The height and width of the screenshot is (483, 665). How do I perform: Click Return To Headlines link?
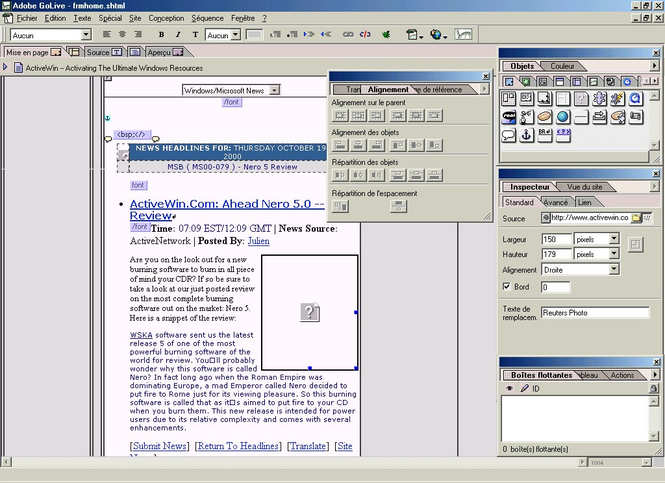pyautogui.click(x=238, y=446)
